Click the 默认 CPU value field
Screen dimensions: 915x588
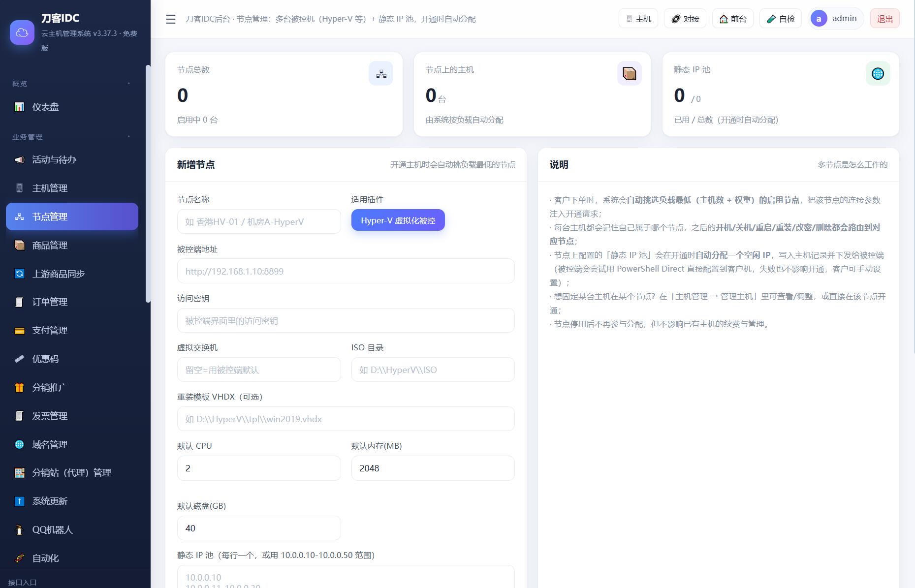259,468
